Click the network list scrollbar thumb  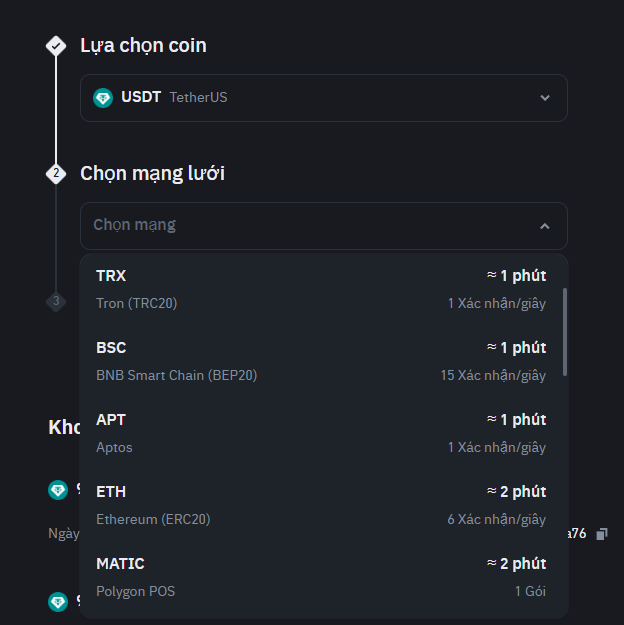pos(565,332)
